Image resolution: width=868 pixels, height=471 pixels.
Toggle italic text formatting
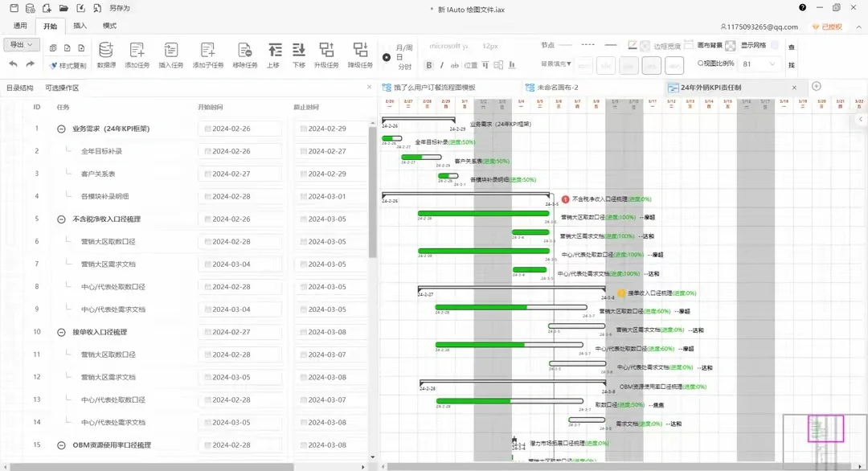[442, 65]
